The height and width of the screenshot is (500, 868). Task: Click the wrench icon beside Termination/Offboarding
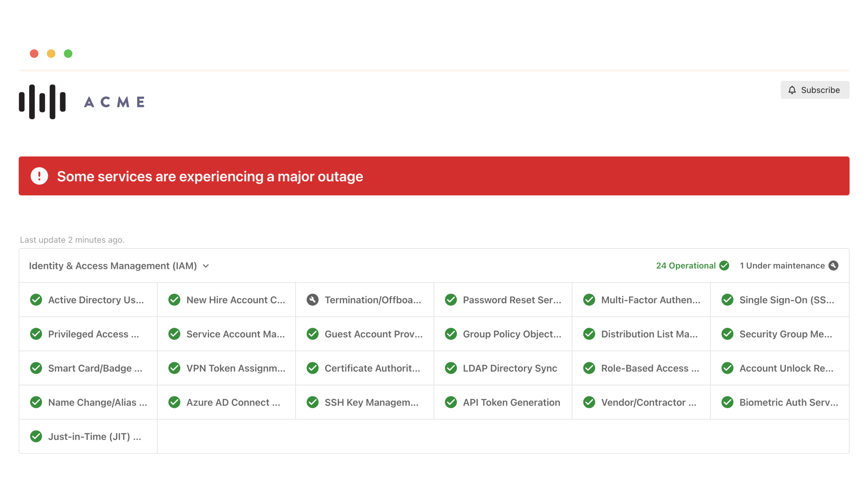[313, 300]
